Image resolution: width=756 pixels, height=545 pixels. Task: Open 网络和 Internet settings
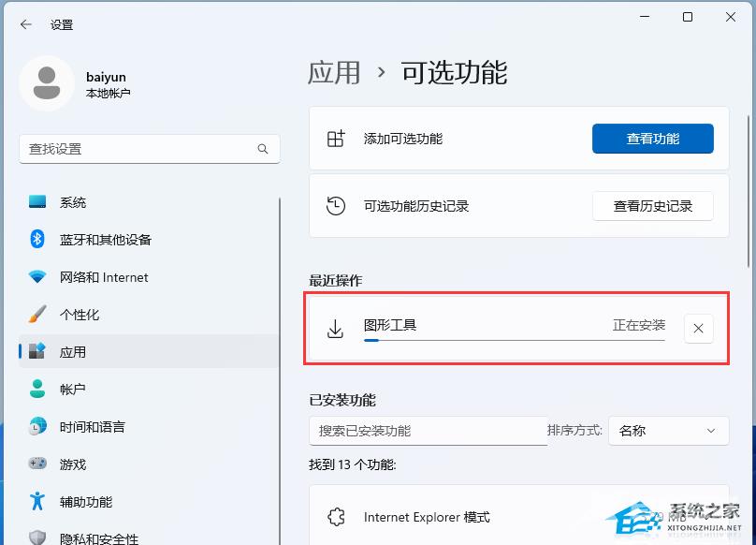(x=149, y=276)
